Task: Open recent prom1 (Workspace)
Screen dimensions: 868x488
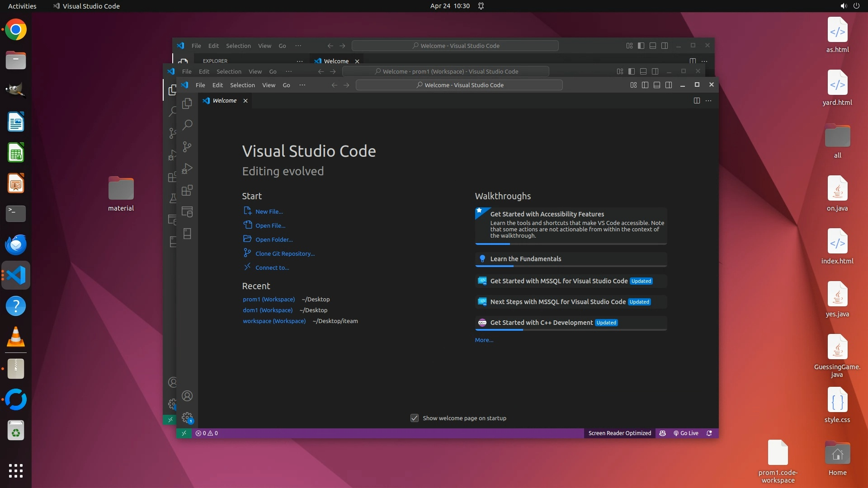Action: 269,300
